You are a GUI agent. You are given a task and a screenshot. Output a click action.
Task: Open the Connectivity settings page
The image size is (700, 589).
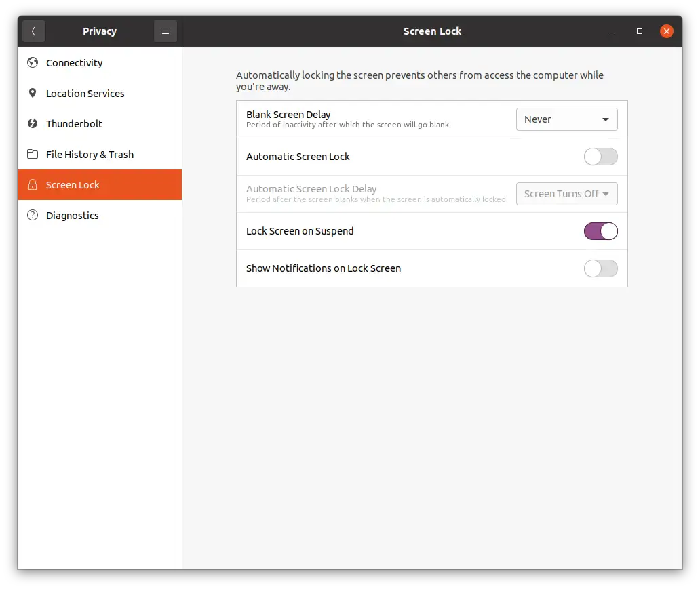100,63
